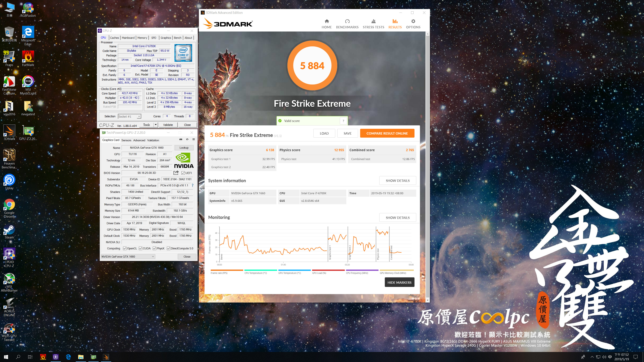The image size is (644, 362).
Task: Click Validate button in CPU-Z
Action: (168, 125)
